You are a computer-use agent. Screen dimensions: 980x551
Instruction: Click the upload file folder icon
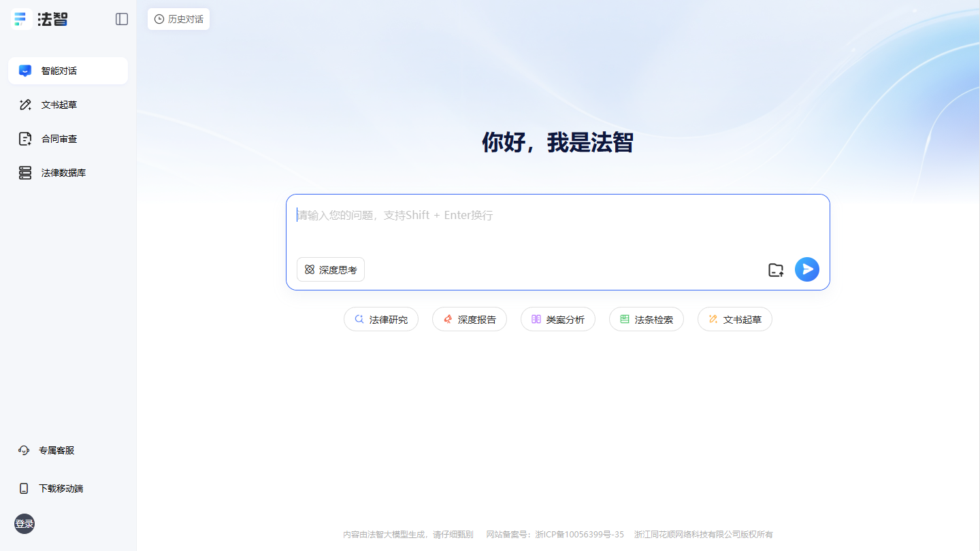[x=776, y=270]
